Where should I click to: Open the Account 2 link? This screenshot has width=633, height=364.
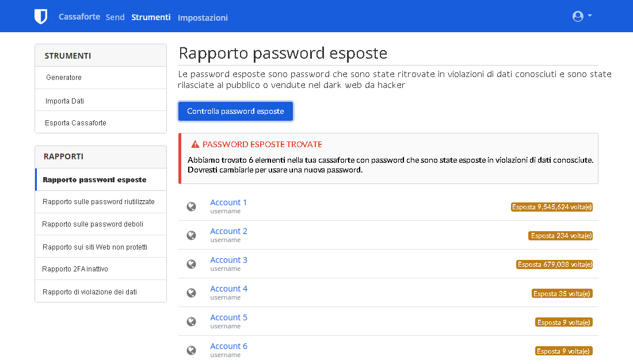228,231
